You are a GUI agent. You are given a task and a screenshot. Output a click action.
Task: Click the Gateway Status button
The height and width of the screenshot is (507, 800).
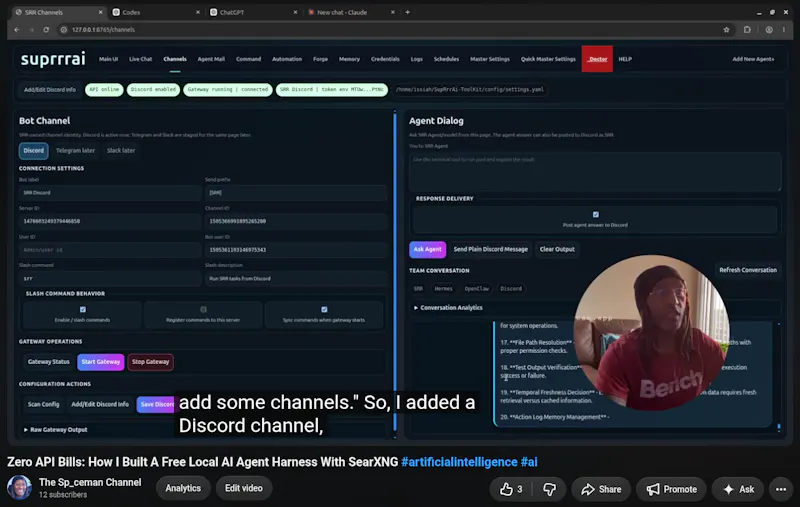pos(48,362)
